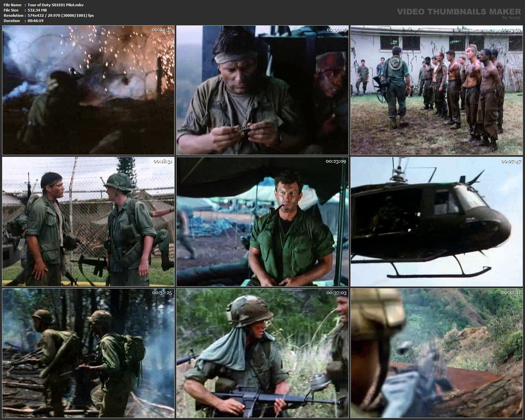This screenshot has height=420, width=525.
Task: Click the 'File Size' label
Action: click(11, 10)
